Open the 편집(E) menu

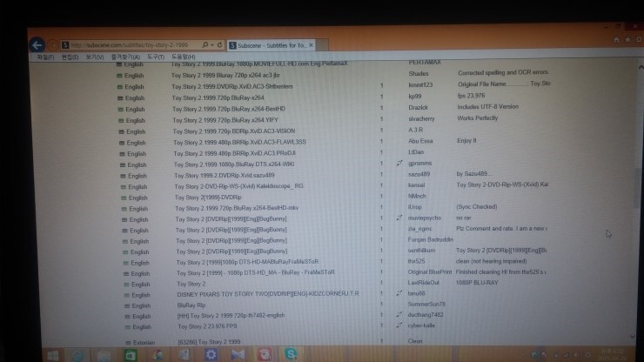(70, 57)
